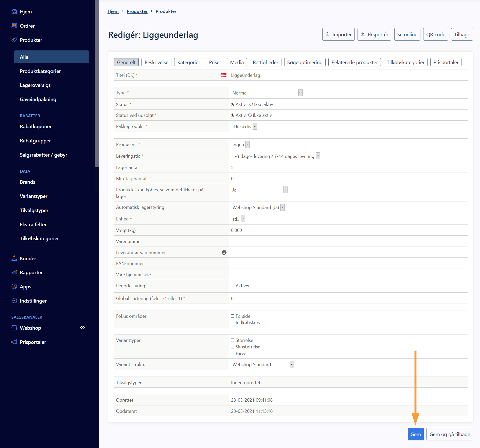This screenshot has width=480, height=448.
Task: Select Ikke aktiv radio for Status
Action: point(251,104)
